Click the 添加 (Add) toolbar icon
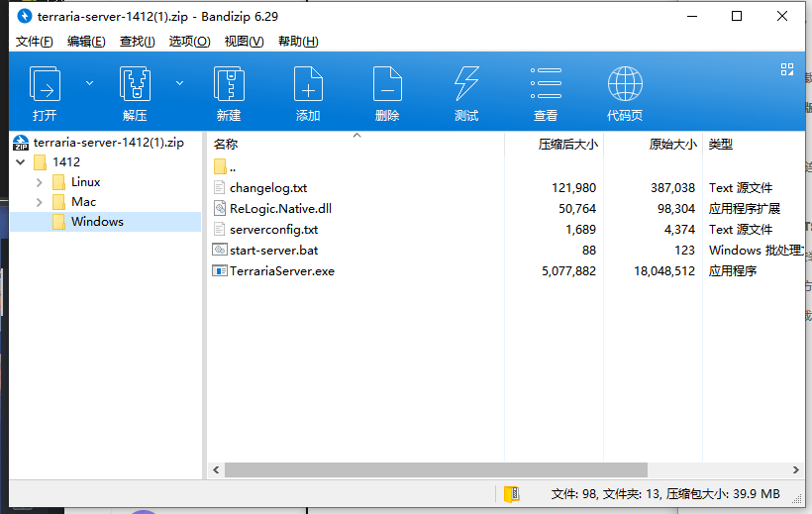This screenshot has height=514, width=812. click(x=308, y=83)
